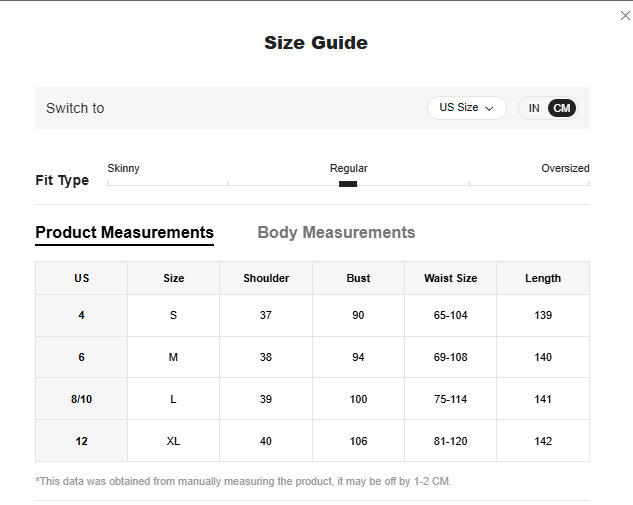Click the US size 12 cell

tap(82, 441)
